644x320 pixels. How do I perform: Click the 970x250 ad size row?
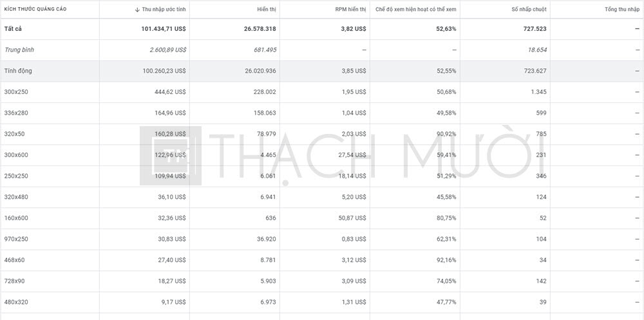[16, 239]
